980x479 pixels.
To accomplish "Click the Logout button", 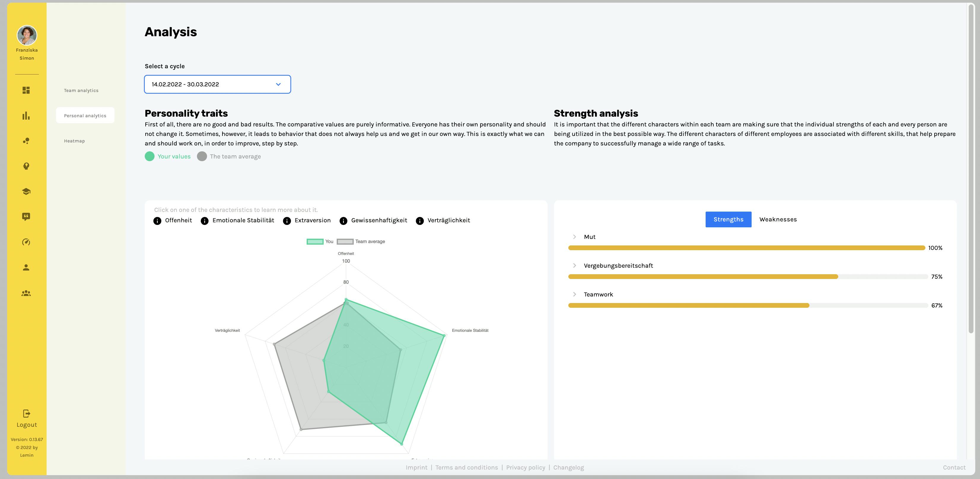I will click(27, 418).
